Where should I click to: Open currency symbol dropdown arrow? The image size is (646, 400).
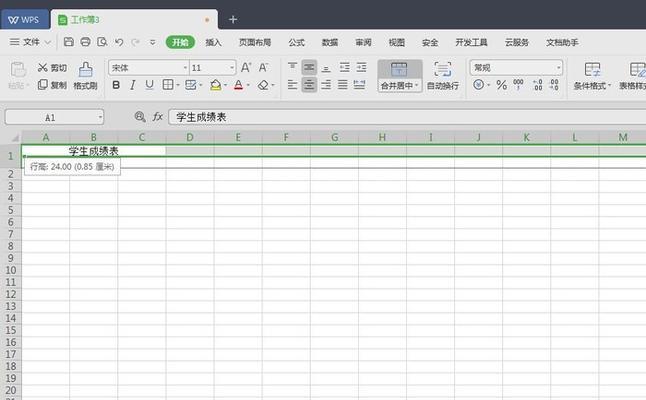(x=489, y=85)
